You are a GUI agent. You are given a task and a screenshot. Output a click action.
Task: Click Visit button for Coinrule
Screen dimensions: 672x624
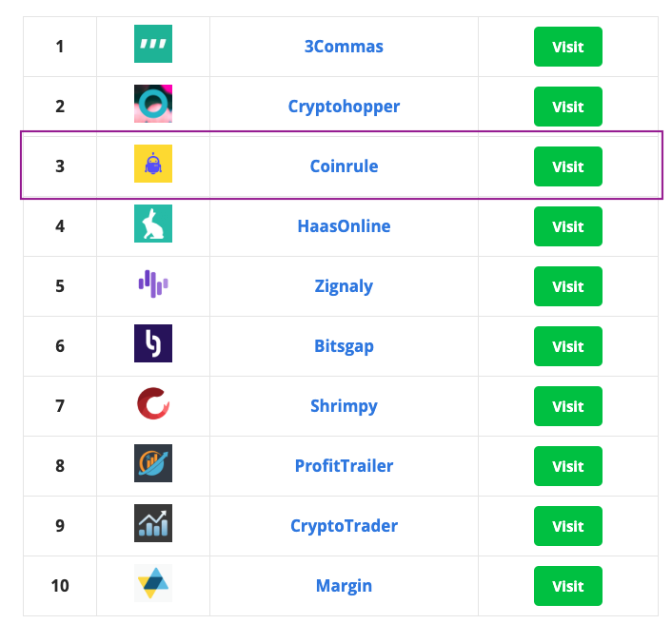(x=568, y=166)
